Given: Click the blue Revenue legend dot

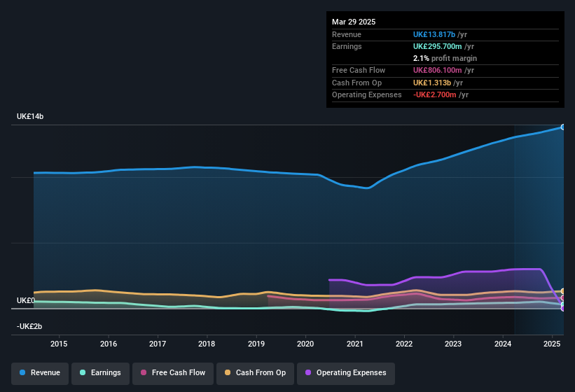Looking at the screenshot, I should tap(22, 372).
